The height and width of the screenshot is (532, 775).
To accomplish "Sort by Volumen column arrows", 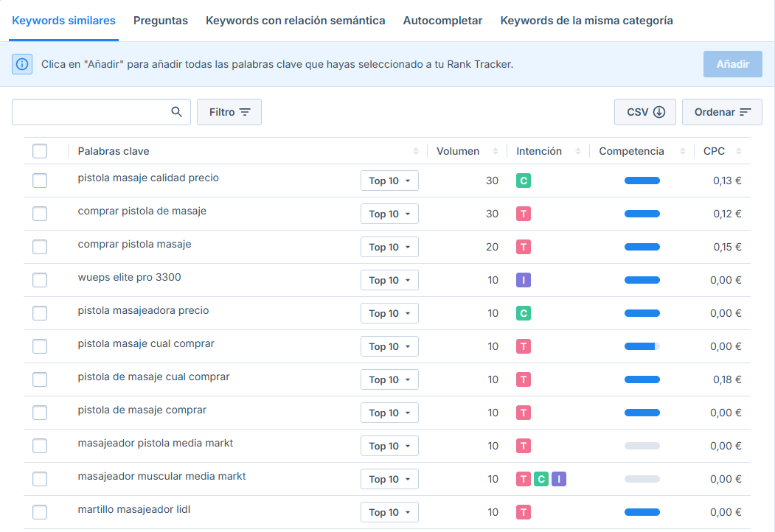I will click(x=496, y=151).
